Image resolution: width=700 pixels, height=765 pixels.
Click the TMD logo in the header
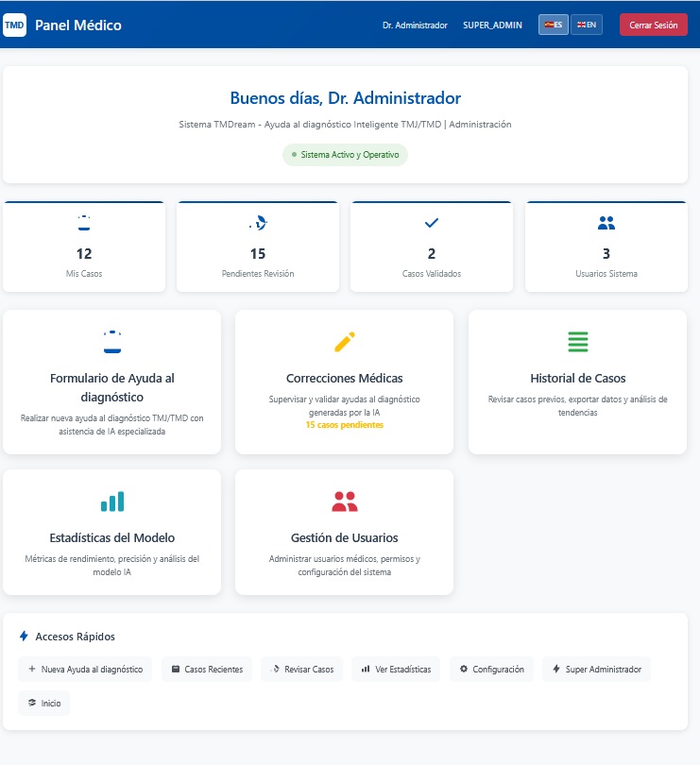[x=15, y=25]
